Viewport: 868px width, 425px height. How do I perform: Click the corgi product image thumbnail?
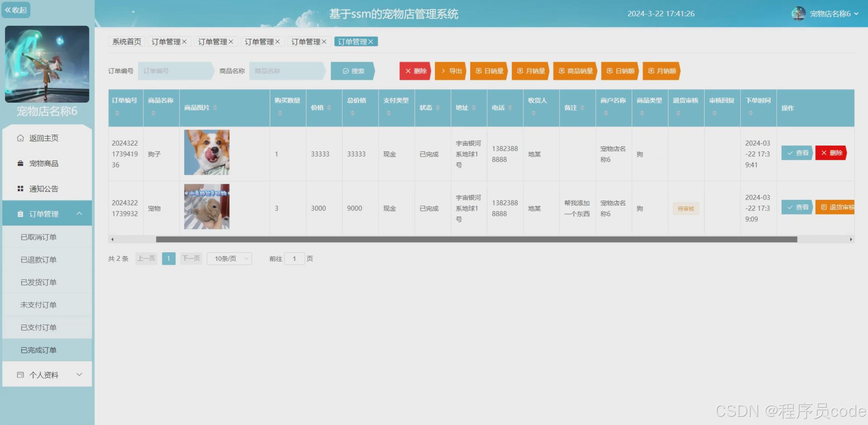(x=207, y=152)
